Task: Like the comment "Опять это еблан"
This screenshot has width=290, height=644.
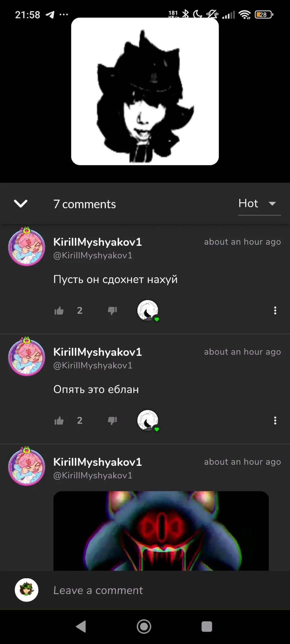Action: point(59,420)
